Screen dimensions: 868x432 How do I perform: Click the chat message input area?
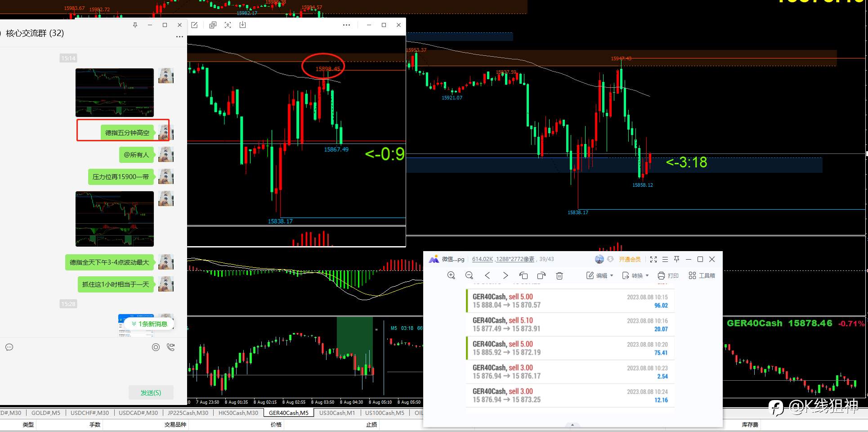click(x=94, y=369)
